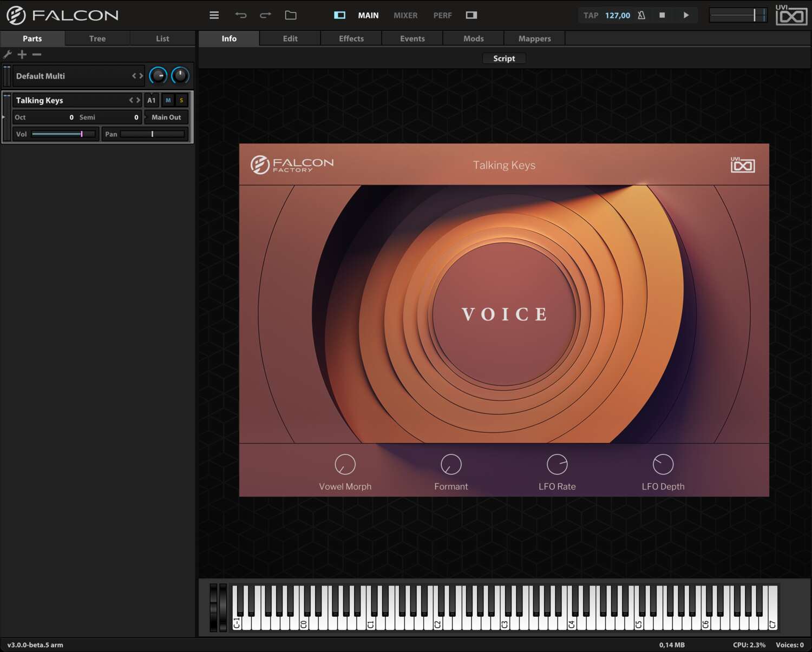Image resolution: width=812 pixels, height=652 pixels.
Task: Switch to the Effects tab
Action: (351, 38)
